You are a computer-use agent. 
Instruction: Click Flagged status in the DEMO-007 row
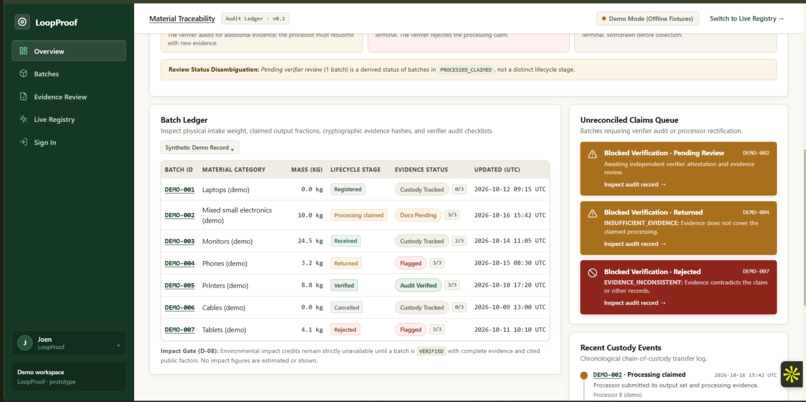coord(410,330)
